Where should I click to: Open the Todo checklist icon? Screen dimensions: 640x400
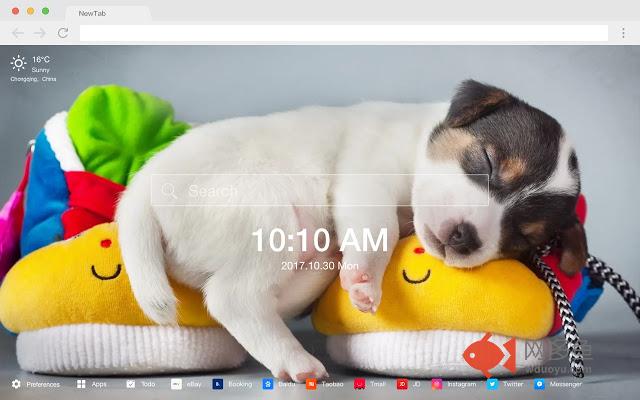131,384
